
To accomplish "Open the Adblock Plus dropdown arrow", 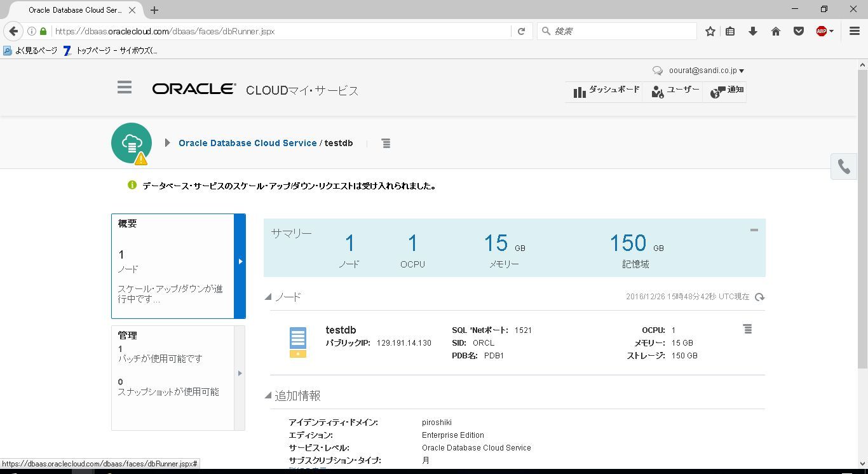I will (x=831, y=31).
